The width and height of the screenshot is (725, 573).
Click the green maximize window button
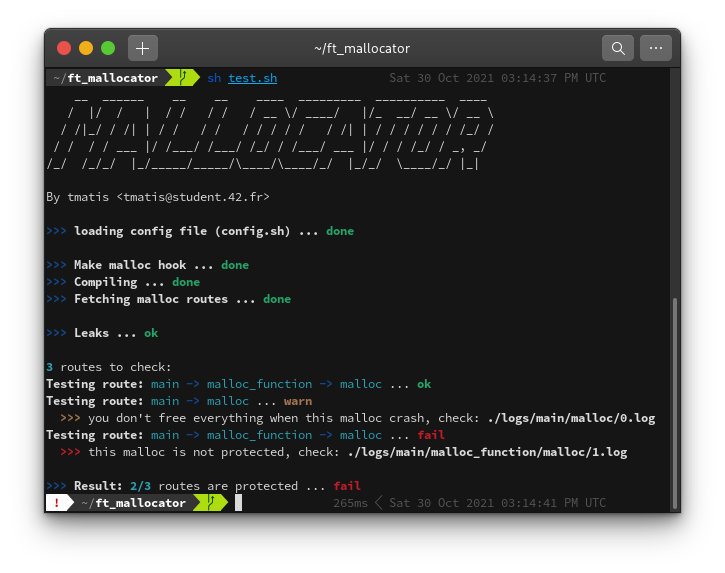coord(108,48)
